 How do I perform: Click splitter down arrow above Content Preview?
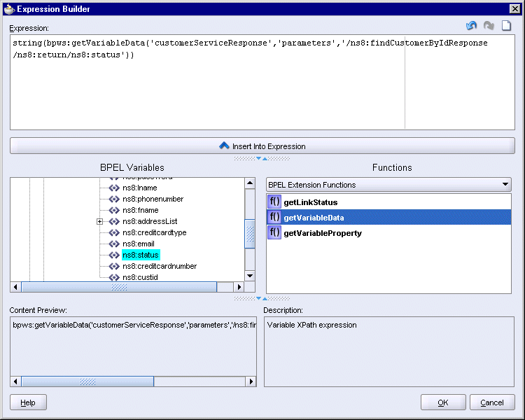(258, 298)
